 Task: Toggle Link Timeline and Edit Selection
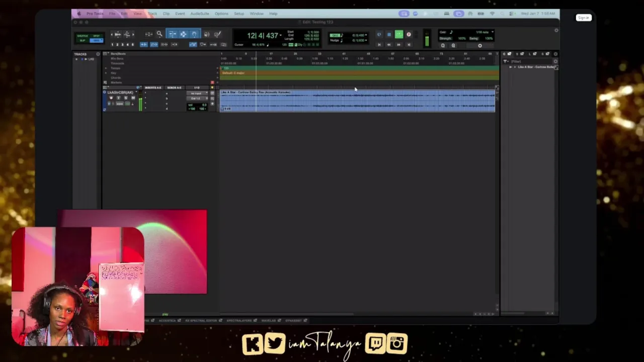[154, 44]
